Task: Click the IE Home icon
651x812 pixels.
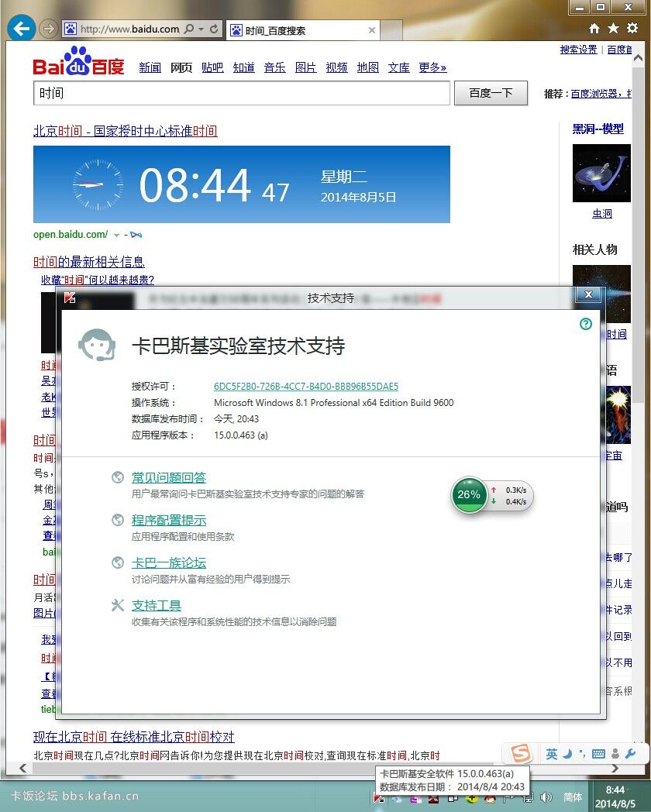Action: click(594, 28)
